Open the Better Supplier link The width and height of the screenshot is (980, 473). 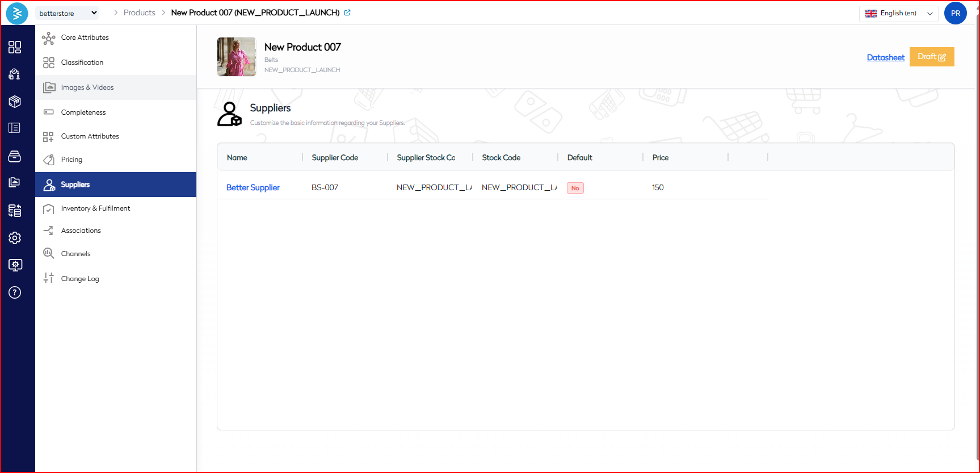pos(253,187)
